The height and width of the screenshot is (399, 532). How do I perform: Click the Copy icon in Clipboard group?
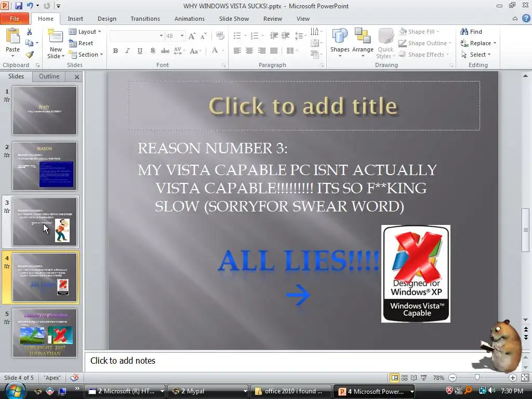click(x=29, y=43)
